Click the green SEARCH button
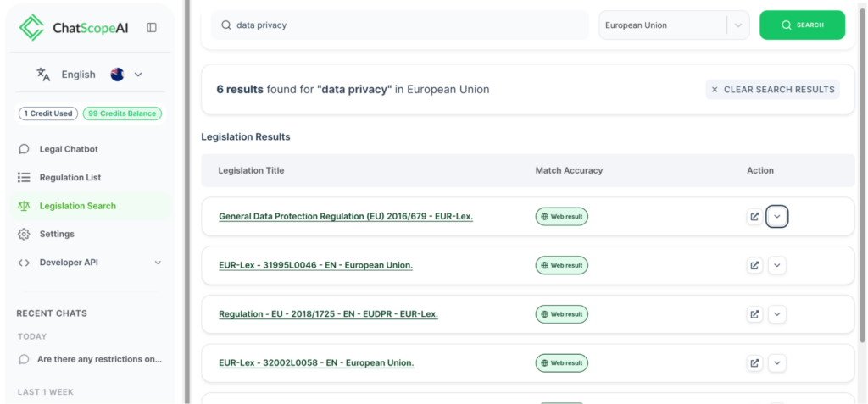Image resolution: width=868 pixels, height=404 pixels. [802, 25]
